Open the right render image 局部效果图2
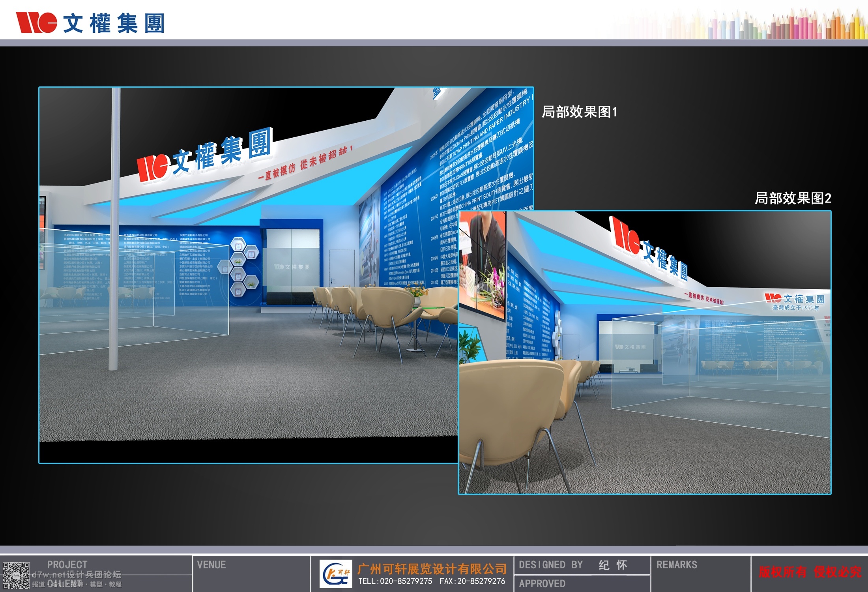 click(645, 352)
